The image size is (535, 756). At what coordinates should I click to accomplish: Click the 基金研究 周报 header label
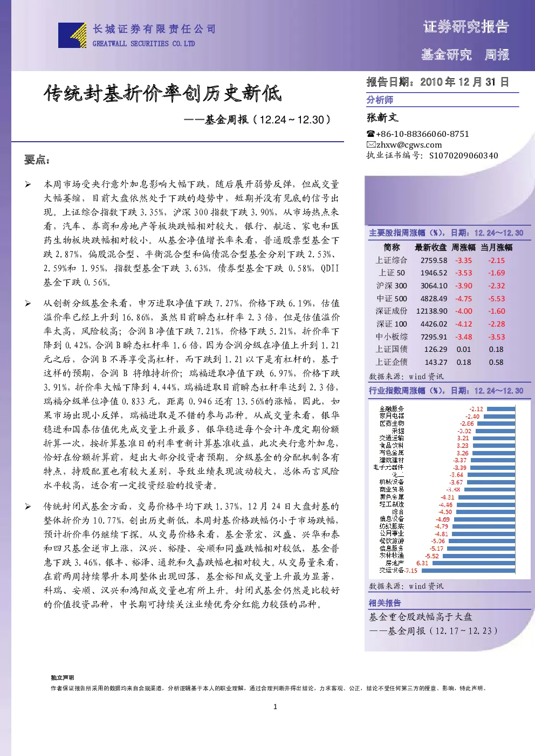point(465,54)
